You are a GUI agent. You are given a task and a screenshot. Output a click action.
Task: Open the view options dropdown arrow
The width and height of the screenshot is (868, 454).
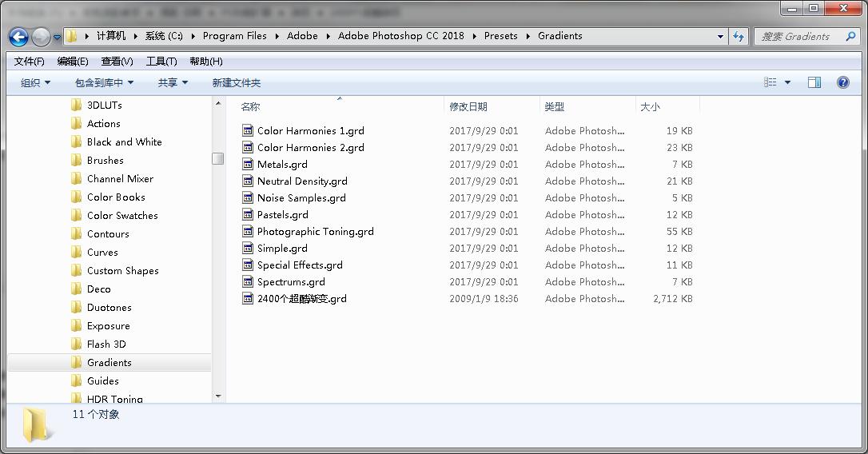pos(787,82)
